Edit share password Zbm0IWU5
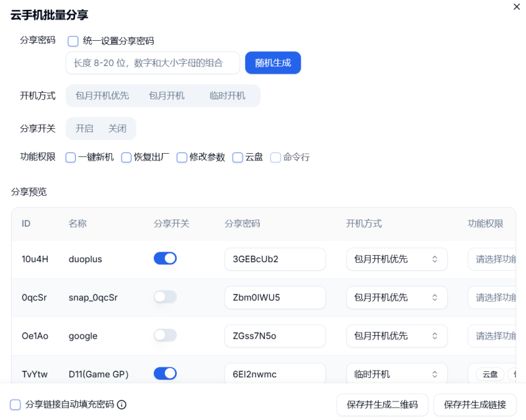 (x=275, y=298)
